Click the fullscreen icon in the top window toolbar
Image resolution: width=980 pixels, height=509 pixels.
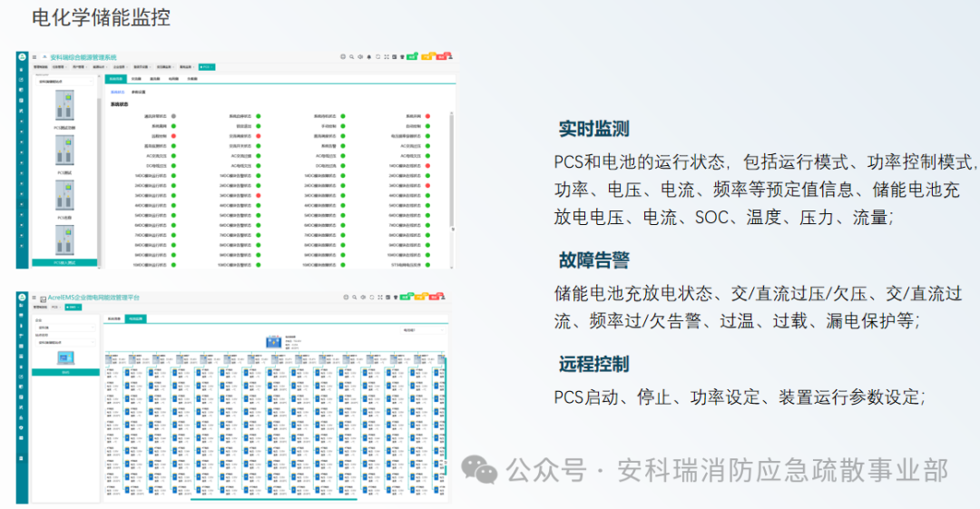(x=387, y=57)
